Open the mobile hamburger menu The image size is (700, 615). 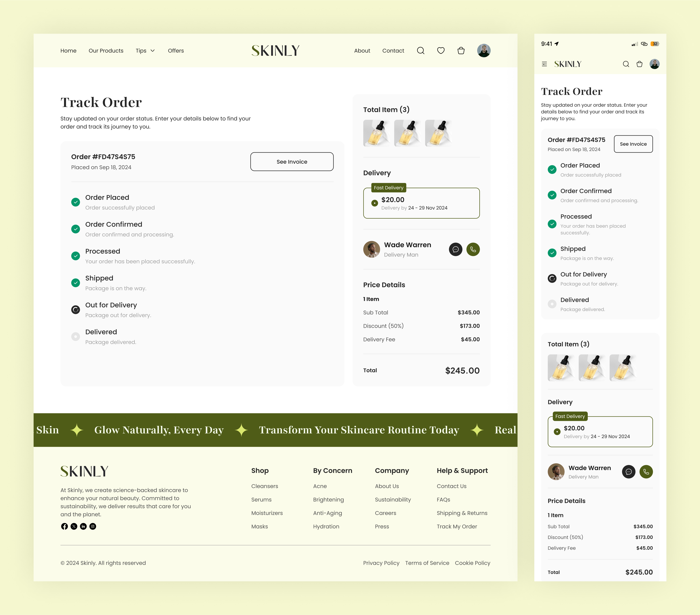(544, 64)
